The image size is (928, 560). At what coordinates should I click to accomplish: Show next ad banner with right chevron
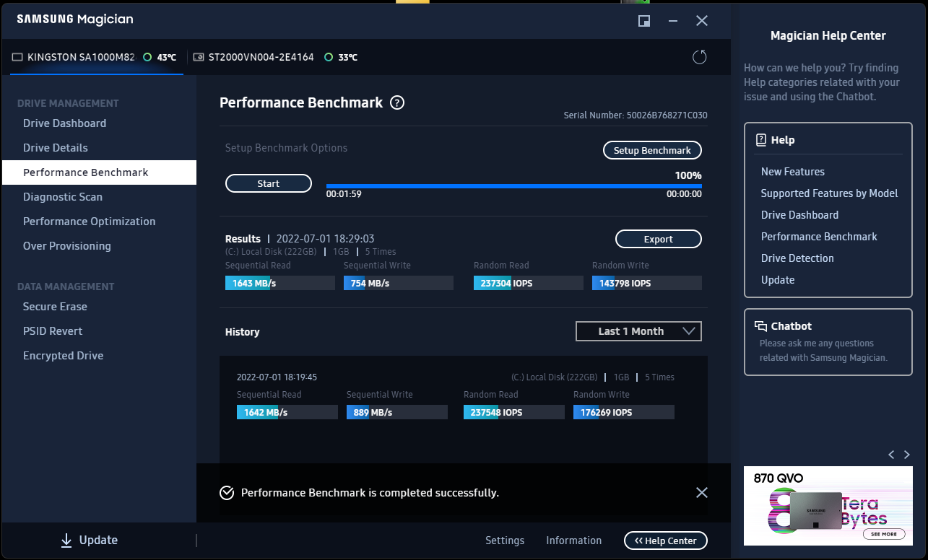[907, 455]
